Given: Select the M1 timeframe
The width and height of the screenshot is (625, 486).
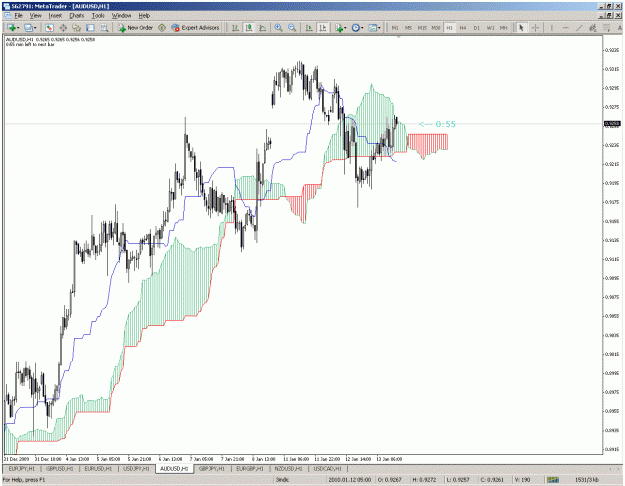Looking at the screenshot, I should [395, 28].
